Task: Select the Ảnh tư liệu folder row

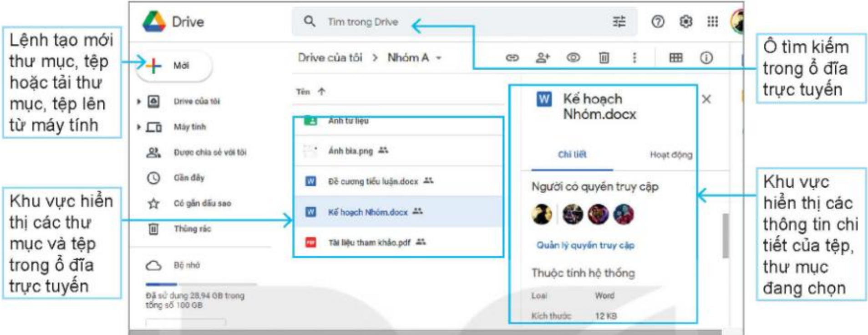Action: 398,121
